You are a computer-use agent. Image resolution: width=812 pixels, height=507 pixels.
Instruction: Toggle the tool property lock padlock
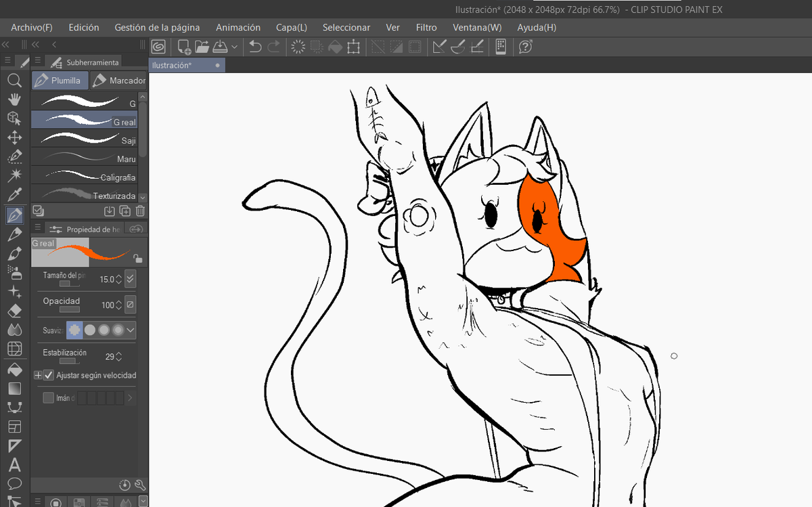[137, 258]
